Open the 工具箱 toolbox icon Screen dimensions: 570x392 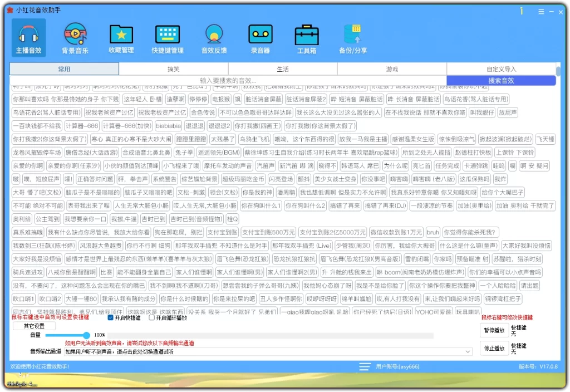[x=306, y=37]
